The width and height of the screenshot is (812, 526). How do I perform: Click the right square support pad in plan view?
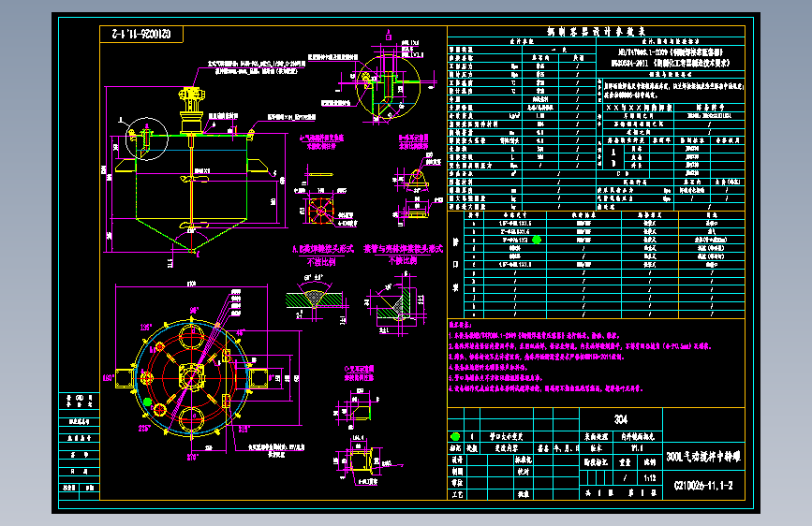tap(258, 378)
